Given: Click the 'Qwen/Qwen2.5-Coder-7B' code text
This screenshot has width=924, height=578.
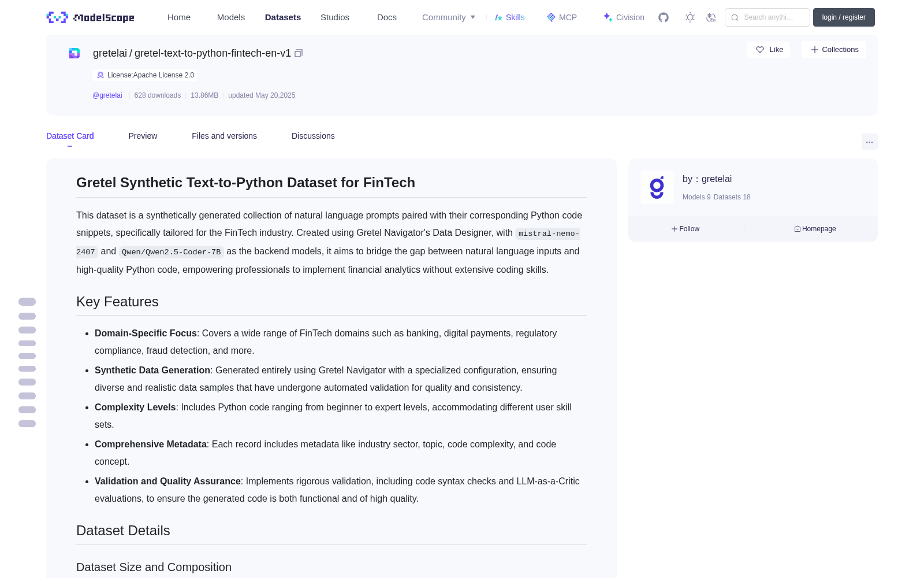Looking at the screenshot, I should pyautogui.click(x=171, y=252).
